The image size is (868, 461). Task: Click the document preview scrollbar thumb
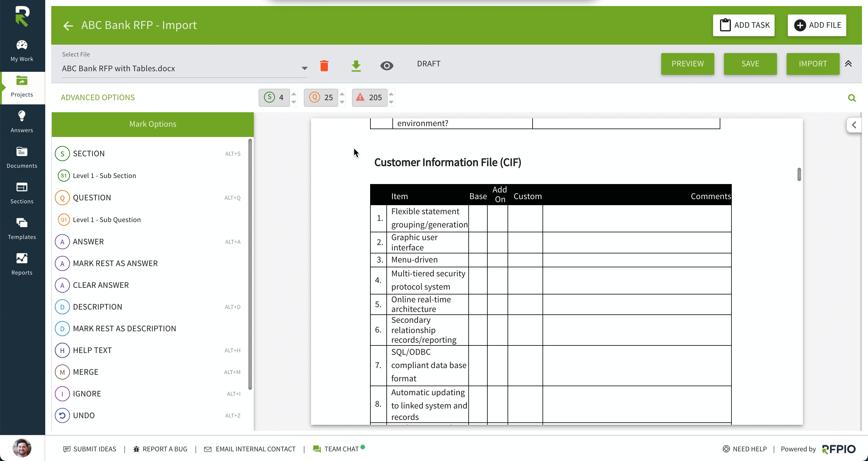tap(799, 174)
